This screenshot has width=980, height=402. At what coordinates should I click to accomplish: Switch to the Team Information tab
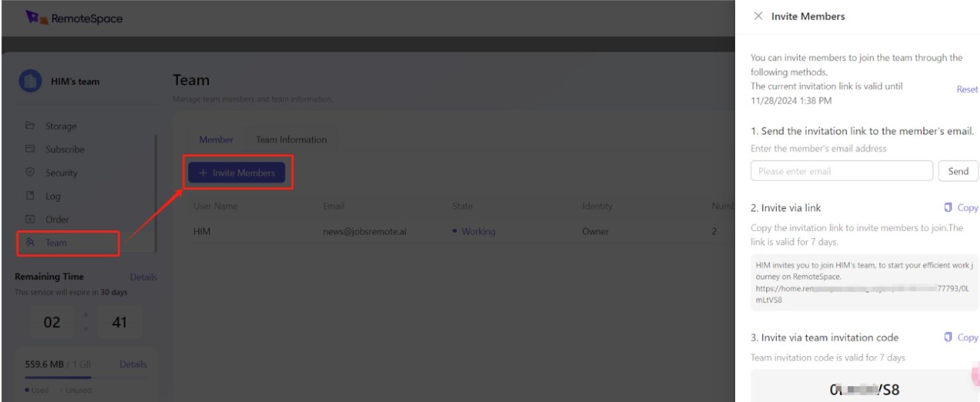[291, 139]
